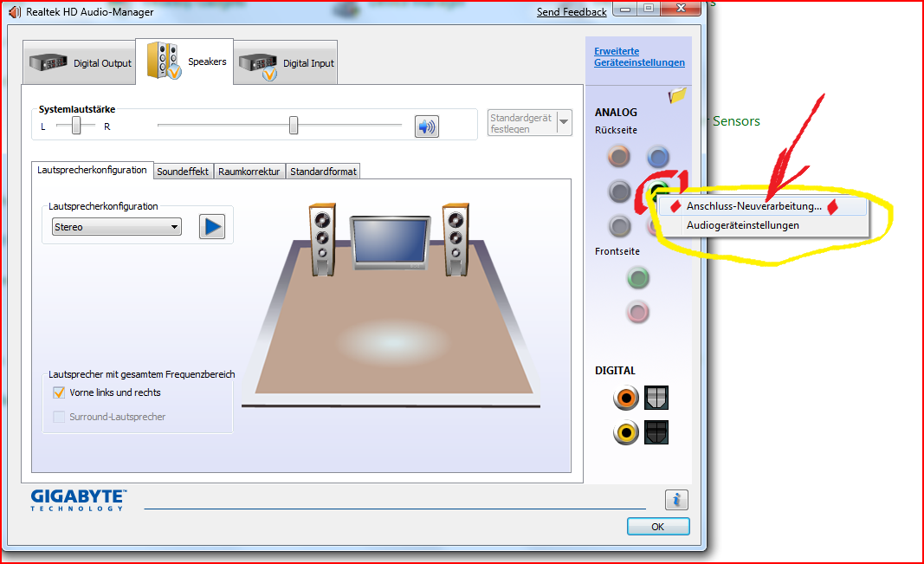
Task: Open the Soundeffekt tab
Action: (183, 172)
